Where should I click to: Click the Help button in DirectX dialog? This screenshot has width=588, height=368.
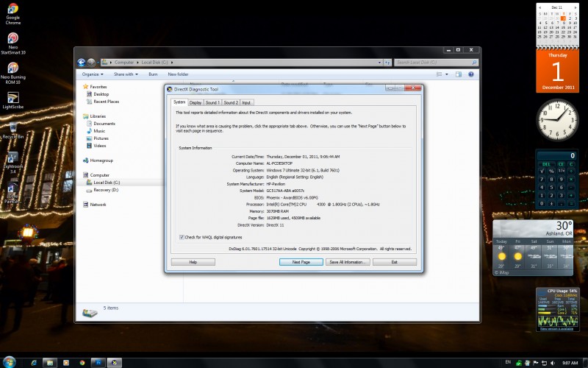(193, 262)
